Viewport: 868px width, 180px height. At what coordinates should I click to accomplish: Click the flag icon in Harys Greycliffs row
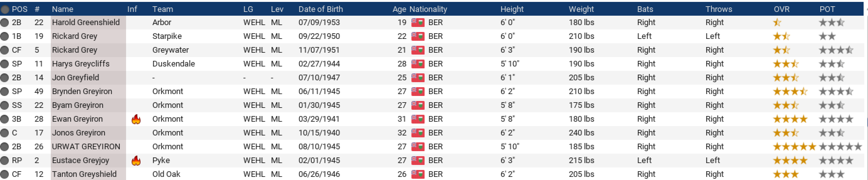point(417,64)
